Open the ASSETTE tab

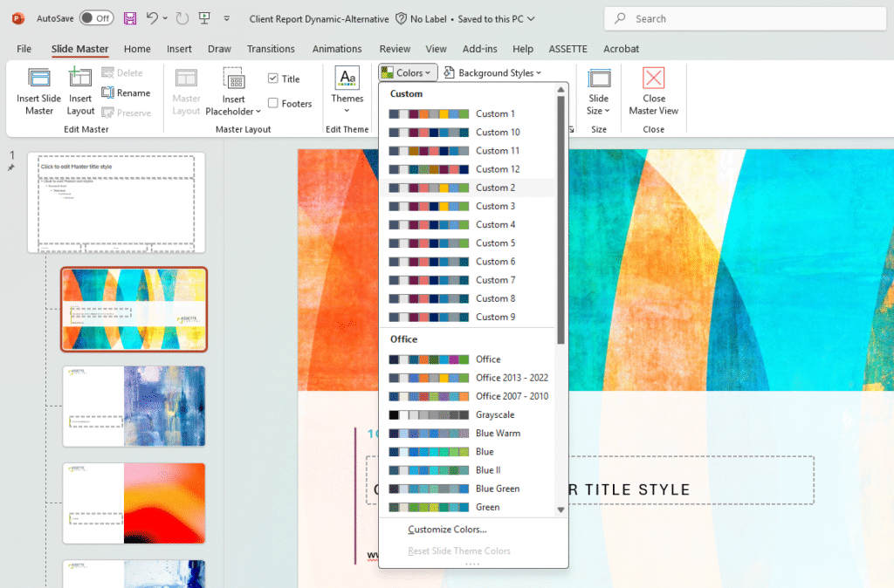(x=567, y=49)
